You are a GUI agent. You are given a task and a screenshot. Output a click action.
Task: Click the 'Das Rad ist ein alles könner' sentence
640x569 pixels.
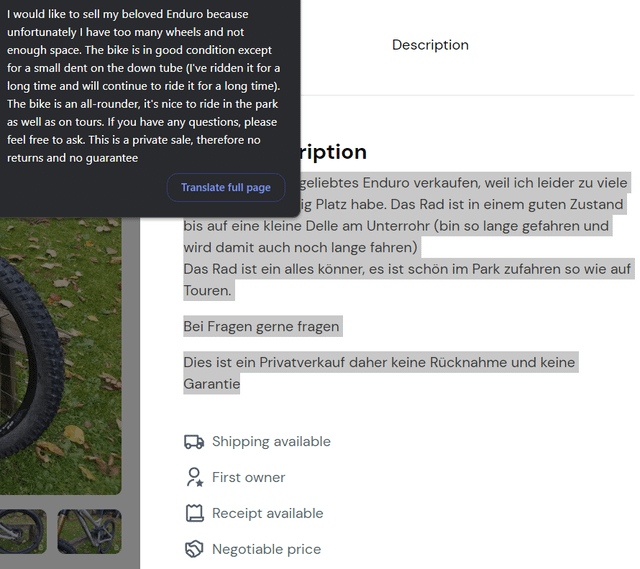pyautogui.click(x=407, y=280)
